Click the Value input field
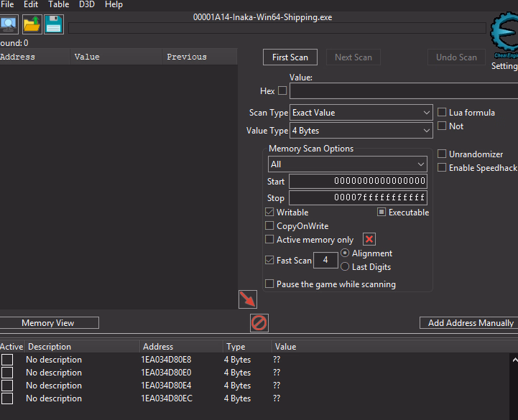This screenshot has width=518, height=420. pyautogui.click(x=402, y=91)
